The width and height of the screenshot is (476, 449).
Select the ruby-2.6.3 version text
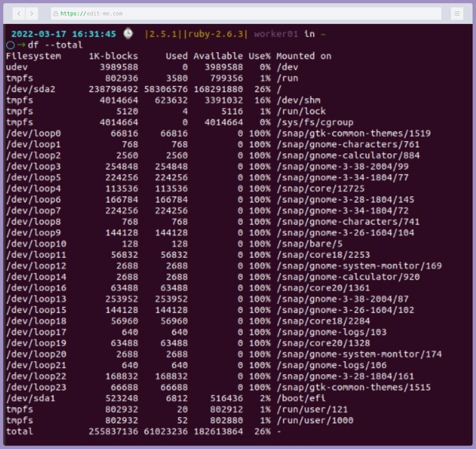pyautogui.click(x=216, y=34)
